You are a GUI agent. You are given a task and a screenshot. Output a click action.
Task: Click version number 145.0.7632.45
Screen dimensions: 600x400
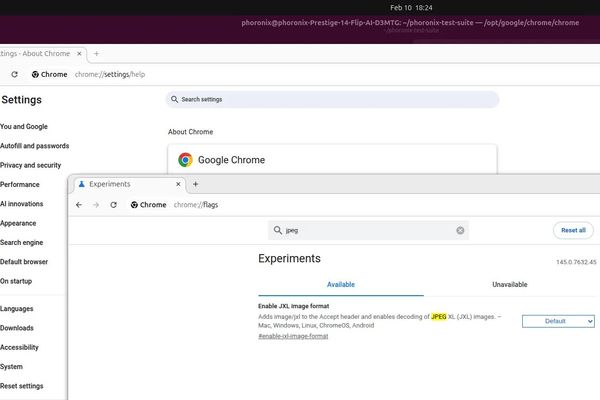tap(576, 262)
